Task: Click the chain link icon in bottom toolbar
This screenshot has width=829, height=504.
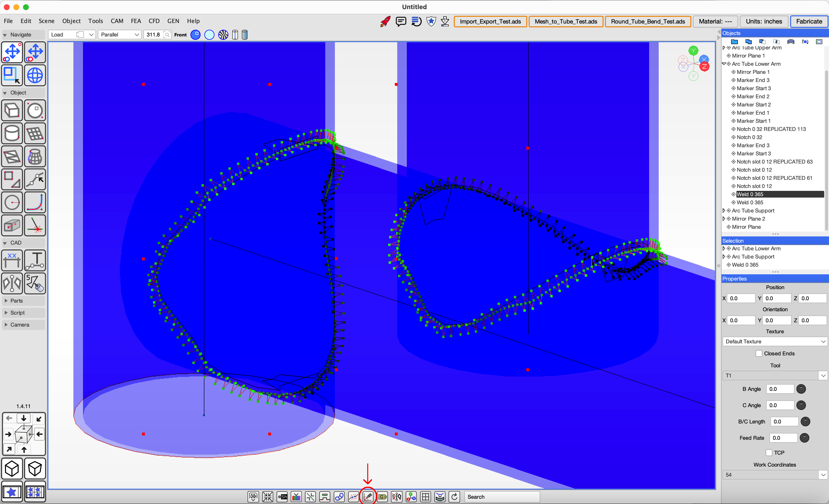Action: click(339, 497)
